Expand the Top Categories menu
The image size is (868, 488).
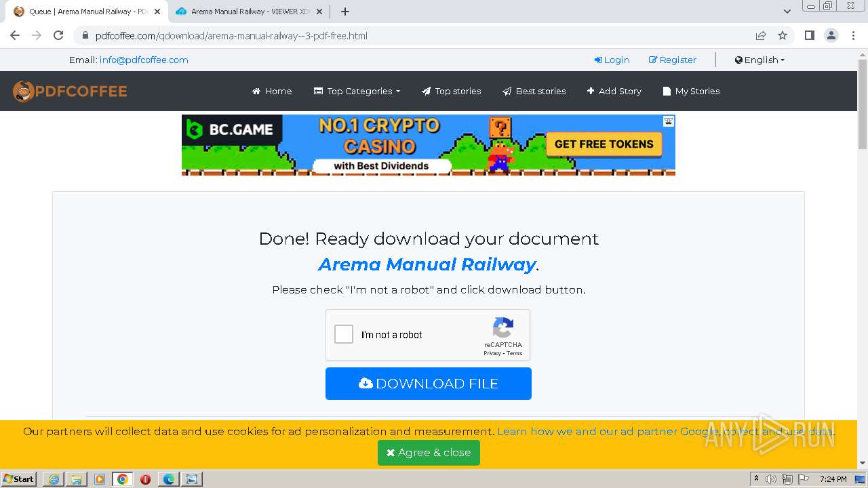coord(357,91)
